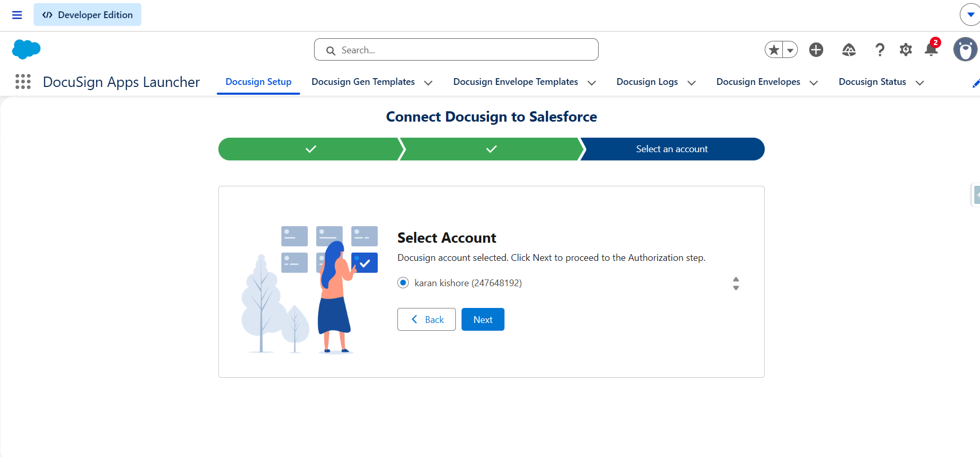Open the Docusign Gen Templates tab
The height and width of the screenshot is (457, 980).
pos(363,82)
